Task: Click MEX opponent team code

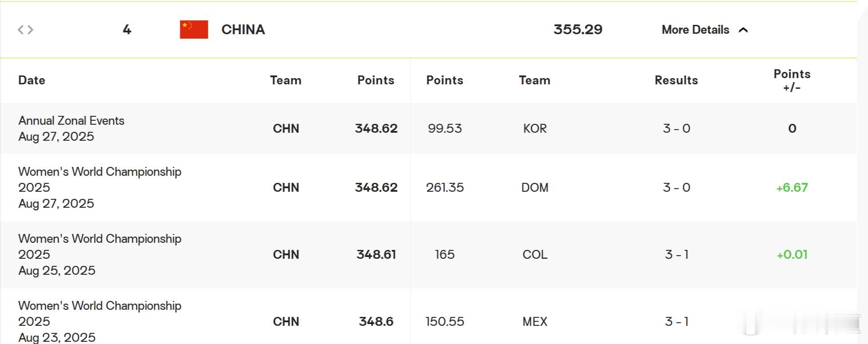Action: pos(535,322)
